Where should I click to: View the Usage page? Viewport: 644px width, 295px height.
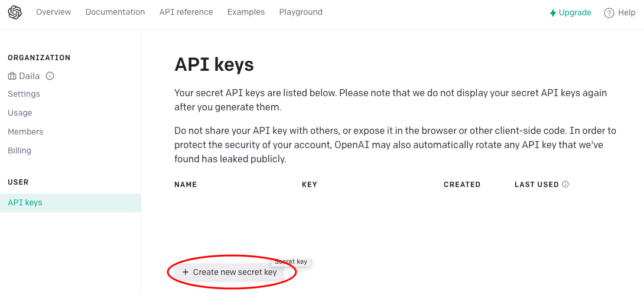[x=20, y=113]
